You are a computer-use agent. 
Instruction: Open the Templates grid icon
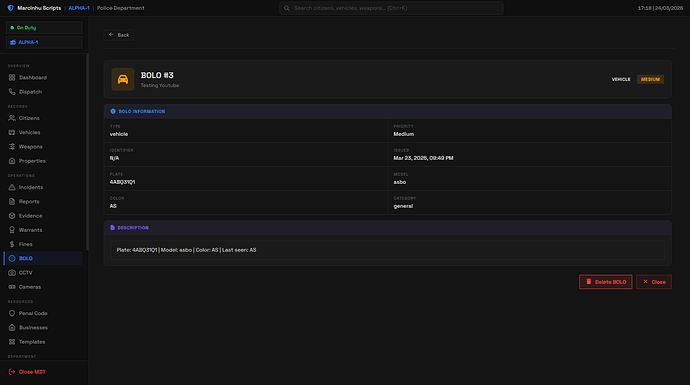(x=12, y=342)
